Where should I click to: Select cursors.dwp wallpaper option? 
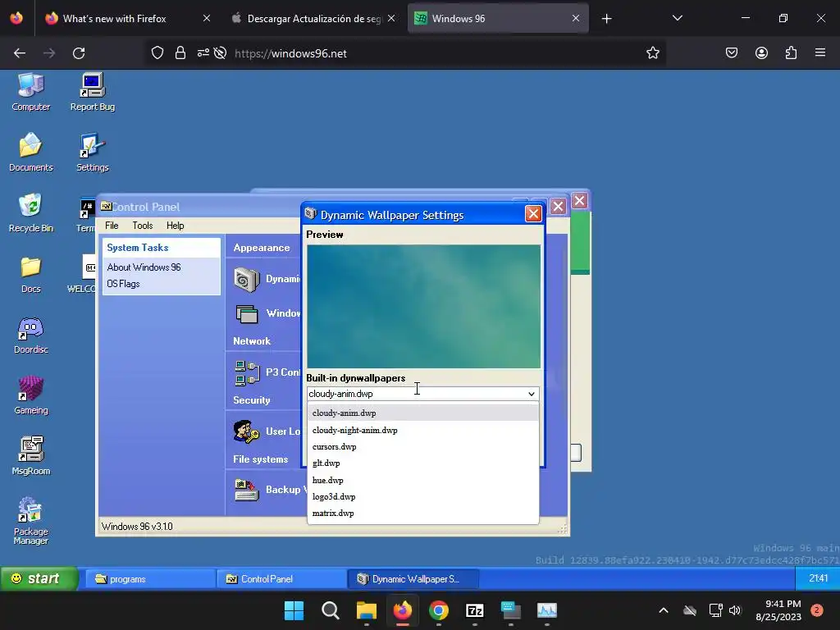click(x=422, y=447)
